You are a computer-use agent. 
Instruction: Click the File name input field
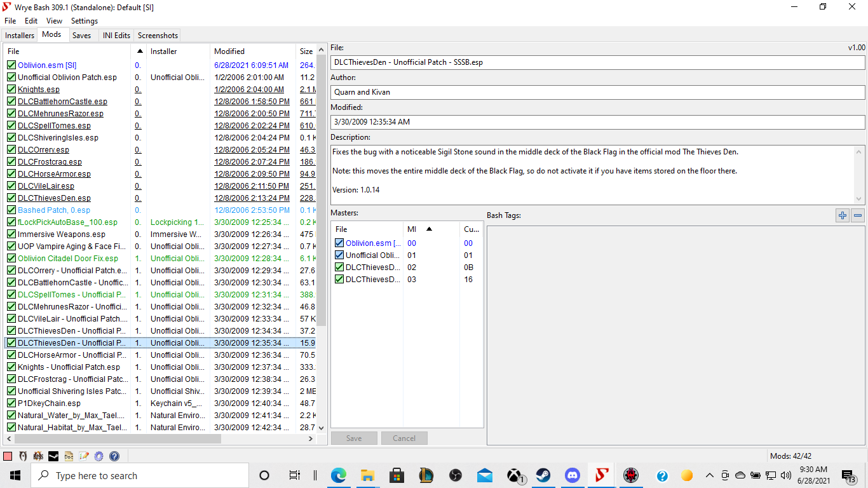click(597, 62)
